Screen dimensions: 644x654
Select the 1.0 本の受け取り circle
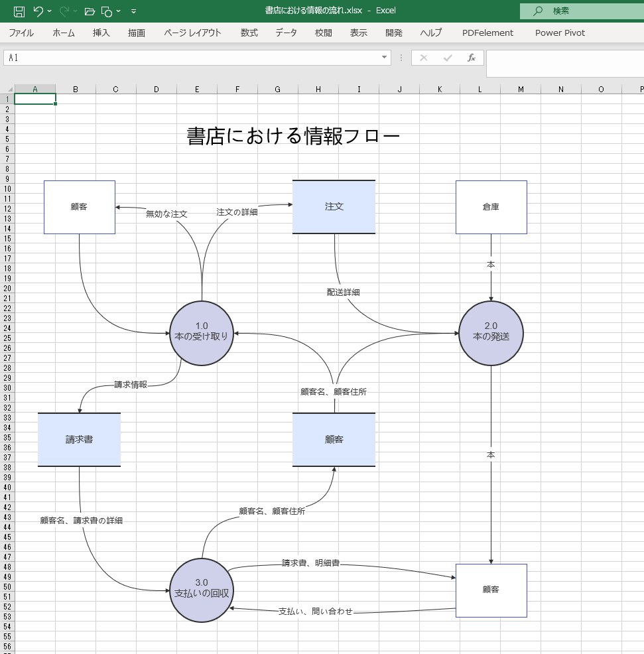click(x=202, y=333)
